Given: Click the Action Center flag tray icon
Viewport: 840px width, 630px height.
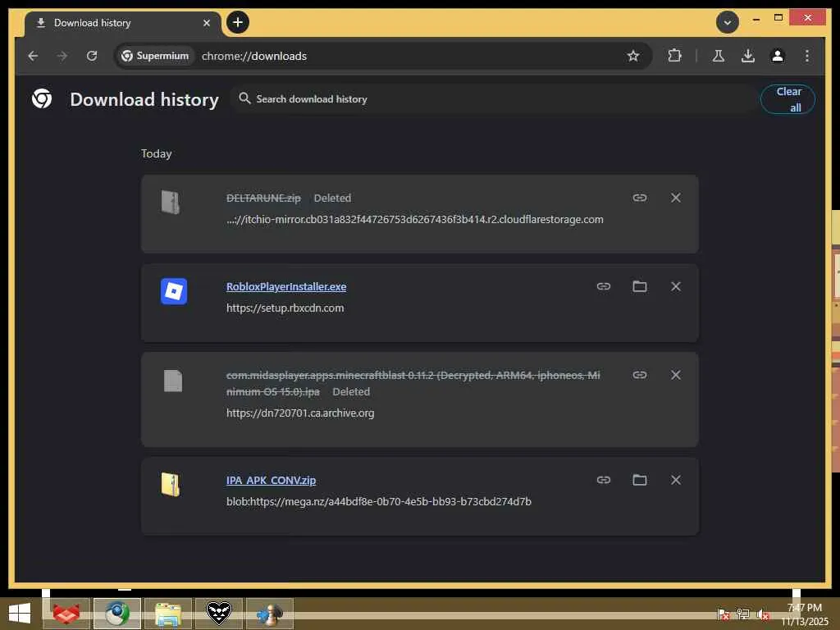Looking at the screenshot, I should [723, 614].
